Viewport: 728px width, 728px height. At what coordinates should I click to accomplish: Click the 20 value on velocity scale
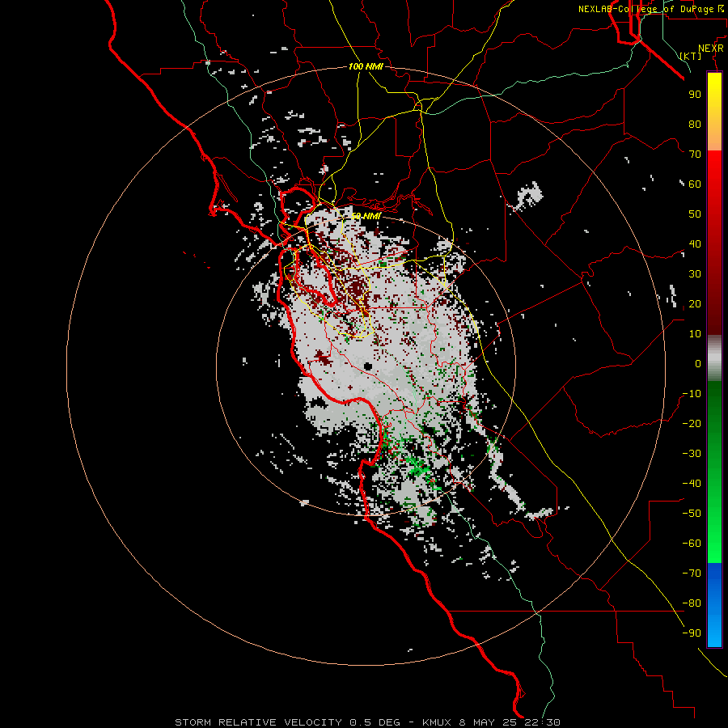point(695,303)
